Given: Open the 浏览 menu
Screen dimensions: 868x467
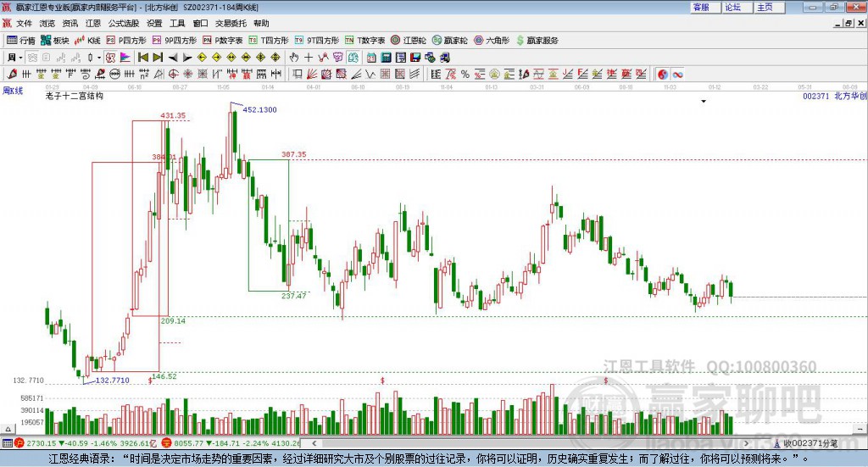Looking at the screenshot, I should coord(47,23).
